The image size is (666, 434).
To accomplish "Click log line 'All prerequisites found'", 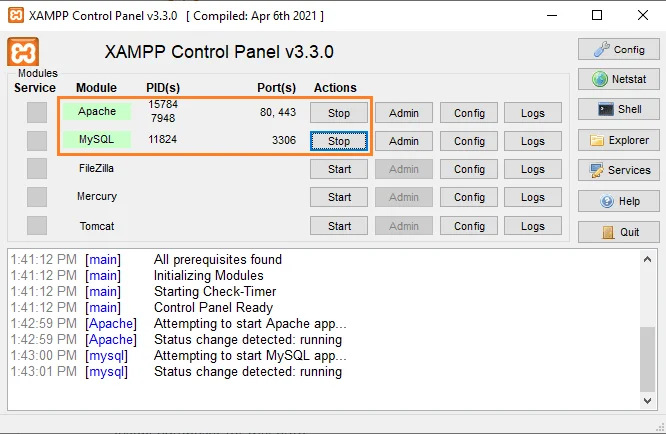I will coord(218,259).
